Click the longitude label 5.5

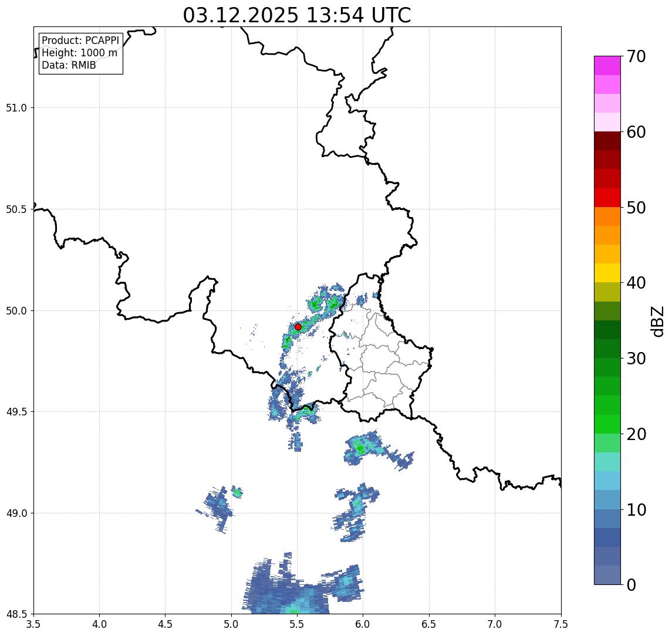(297, 624)
